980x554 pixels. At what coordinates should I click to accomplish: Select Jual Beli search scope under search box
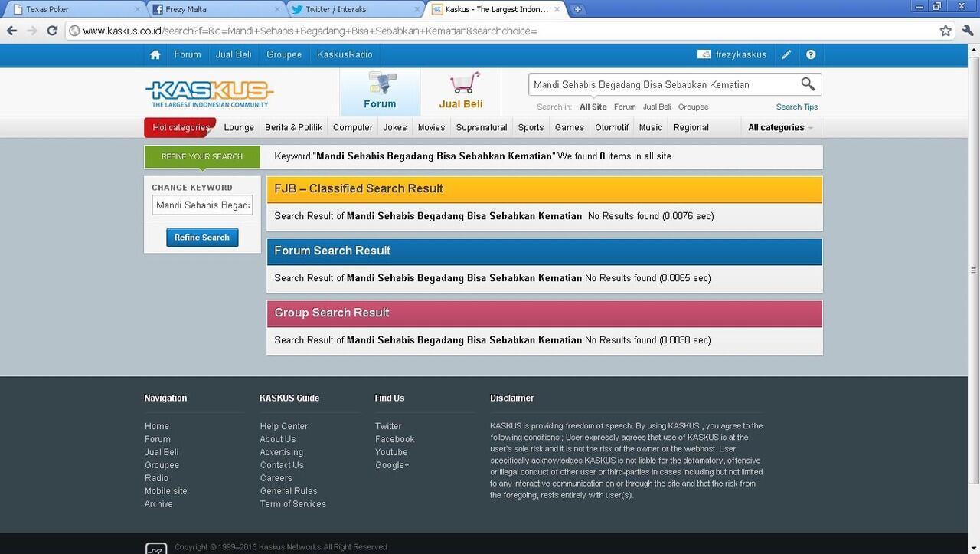657,107
